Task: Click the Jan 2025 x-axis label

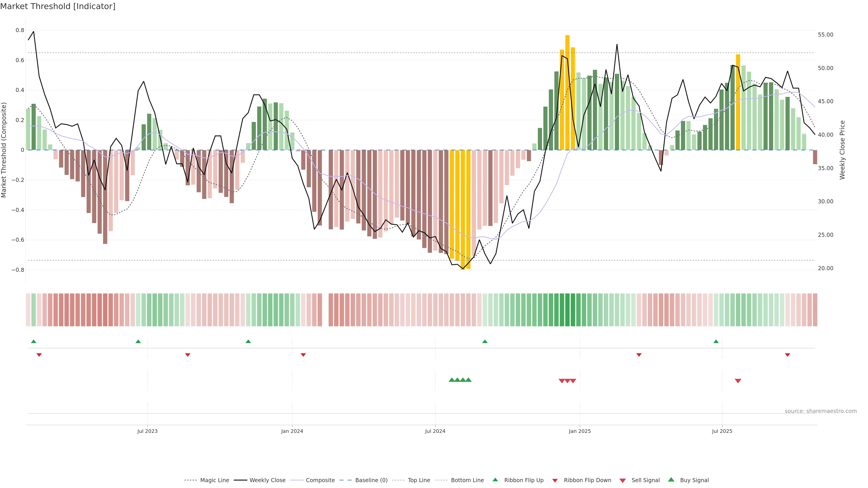Action: [580, 431]
